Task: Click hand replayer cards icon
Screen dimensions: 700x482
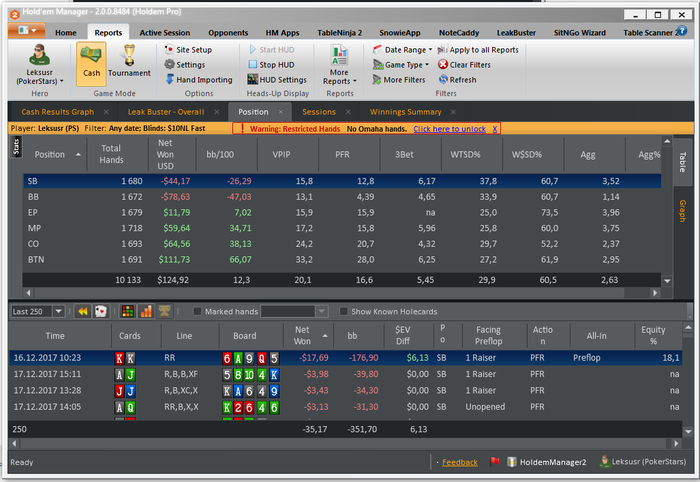Action: [x=101, y=312]
